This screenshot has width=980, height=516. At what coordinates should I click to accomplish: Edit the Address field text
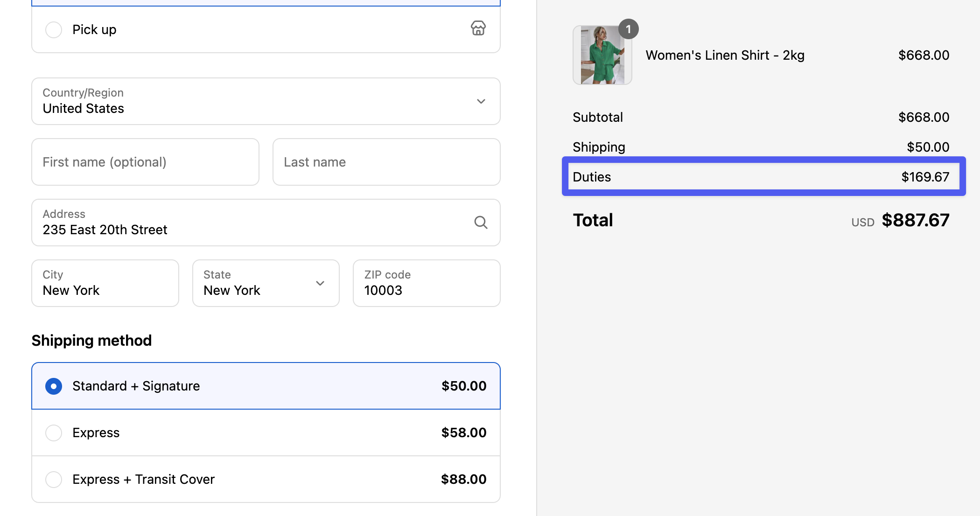[233, 229]
